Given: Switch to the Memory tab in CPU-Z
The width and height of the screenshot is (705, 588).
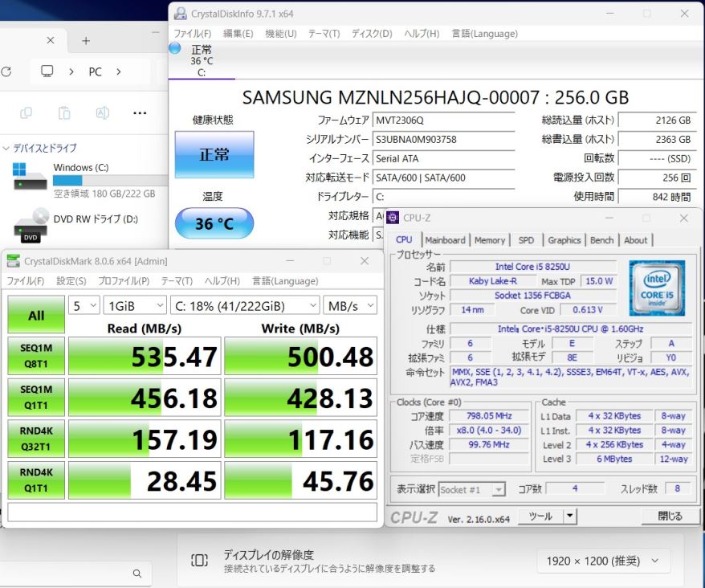Looking at the screenshot, I should tap(490, 240).
